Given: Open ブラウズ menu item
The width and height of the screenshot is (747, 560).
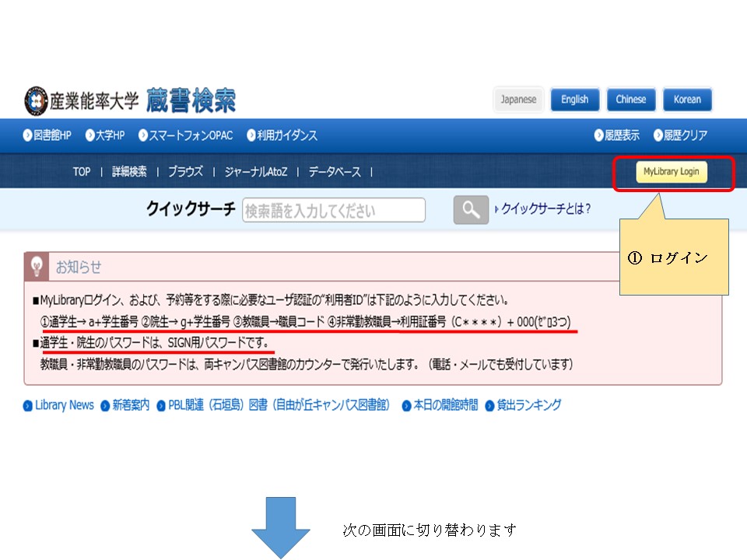Looking at the screenshot, I should [x=185, y=171].
